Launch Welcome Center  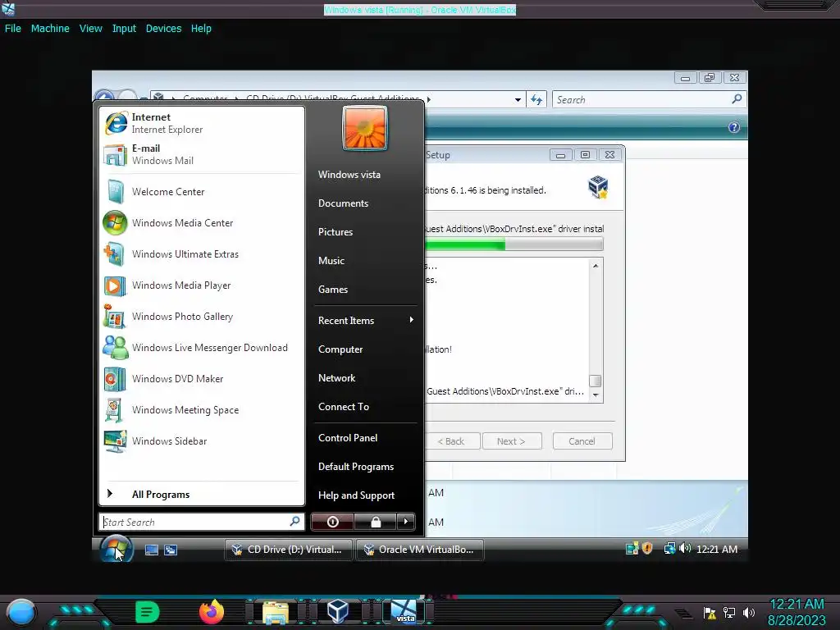point(202,192)
